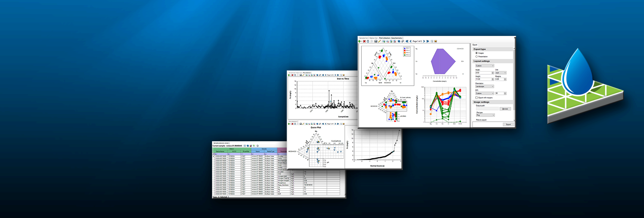Open the DPI preset dropdown showing Custom
644x218 pixels.
(x=484, y=93)
